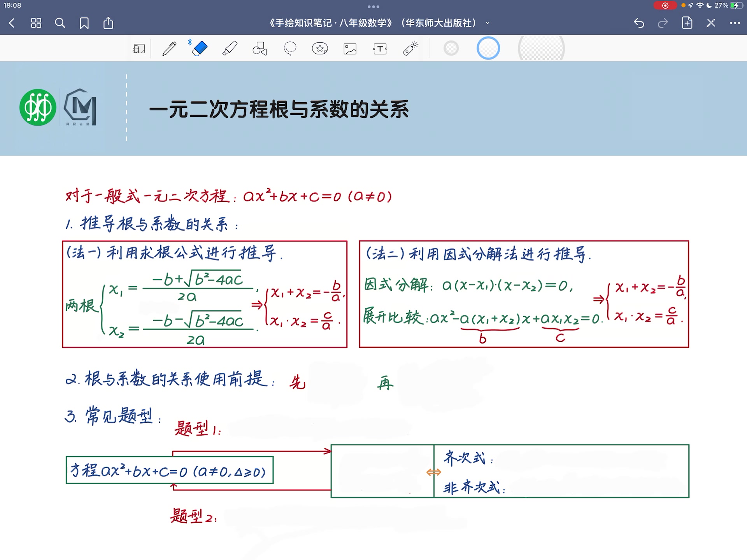The image size is (747, 560).
Task: Toggle the bookmark on this page
Action: tap(84, 23)
